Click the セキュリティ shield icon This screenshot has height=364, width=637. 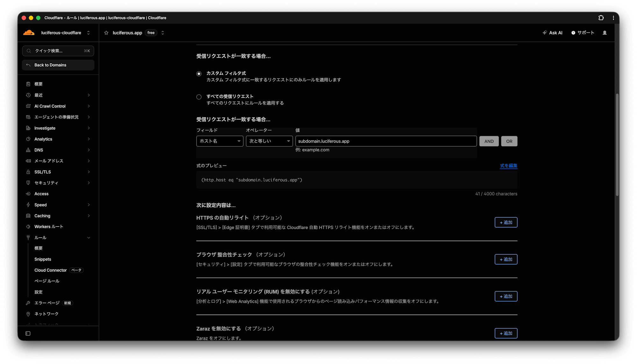point(28,183)
